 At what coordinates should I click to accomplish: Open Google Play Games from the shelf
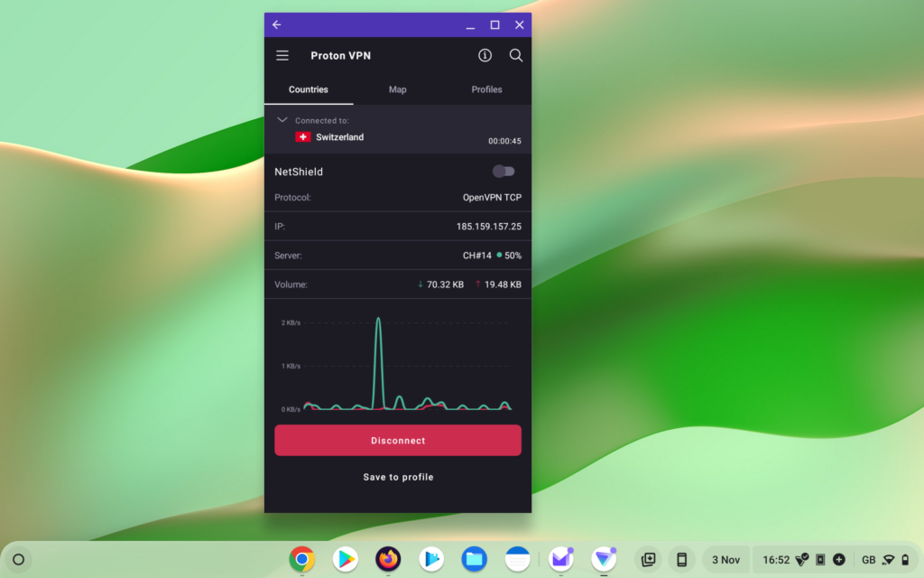431,558
